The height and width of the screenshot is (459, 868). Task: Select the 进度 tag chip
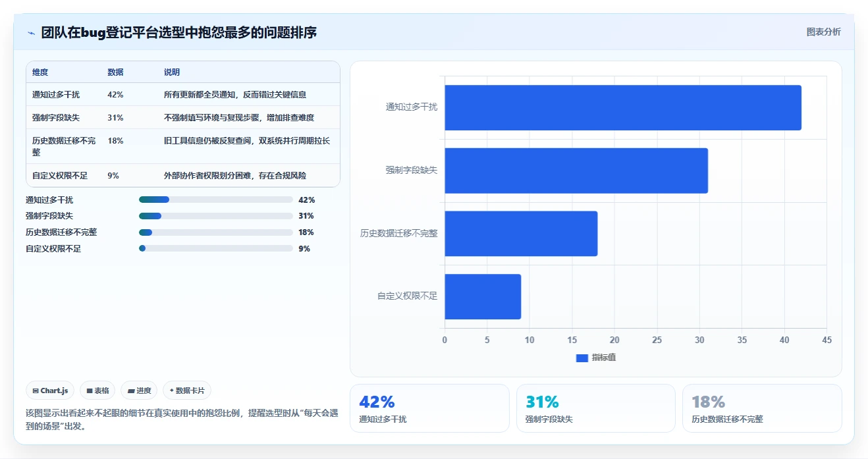139,391
